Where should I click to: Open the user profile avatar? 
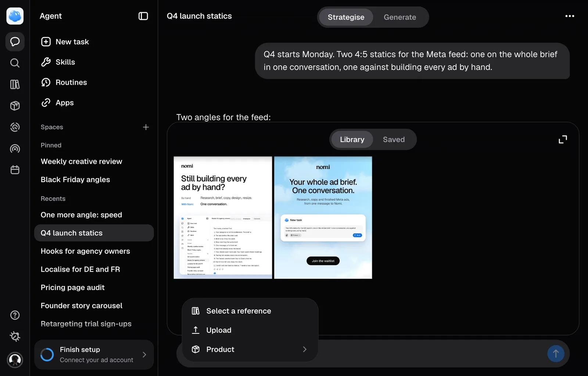15,360
